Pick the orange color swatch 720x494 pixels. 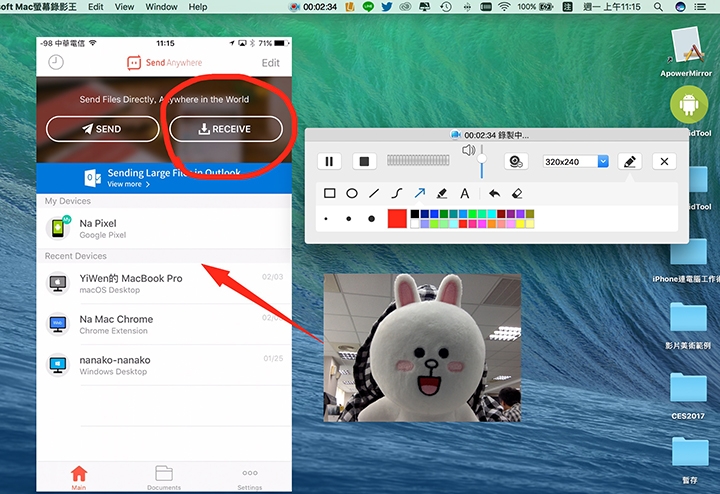pos(491,224)
